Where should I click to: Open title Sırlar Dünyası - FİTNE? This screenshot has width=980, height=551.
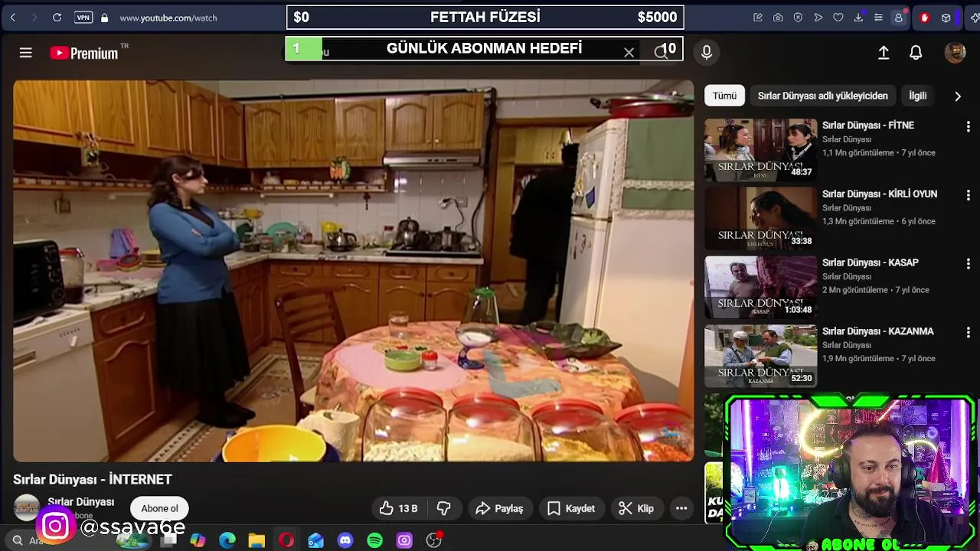tap(868, 126)
